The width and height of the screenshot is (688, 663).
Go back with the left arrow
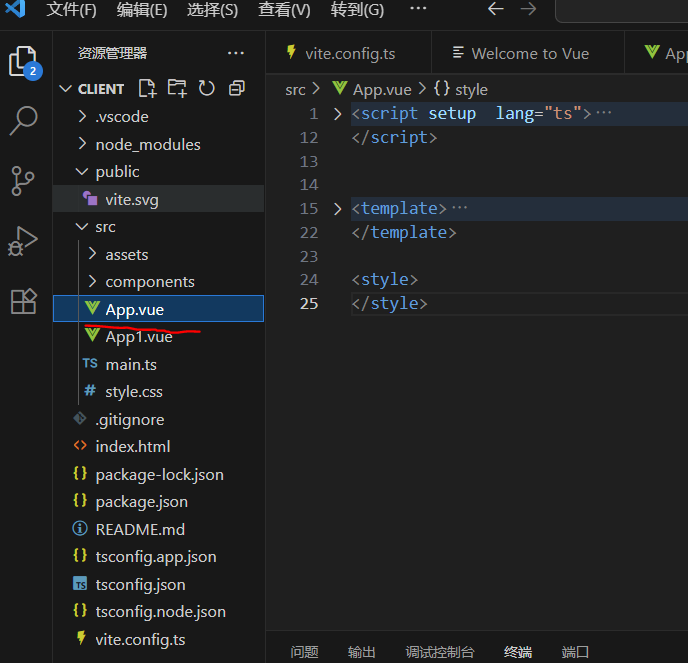click(x=496, y=9)
